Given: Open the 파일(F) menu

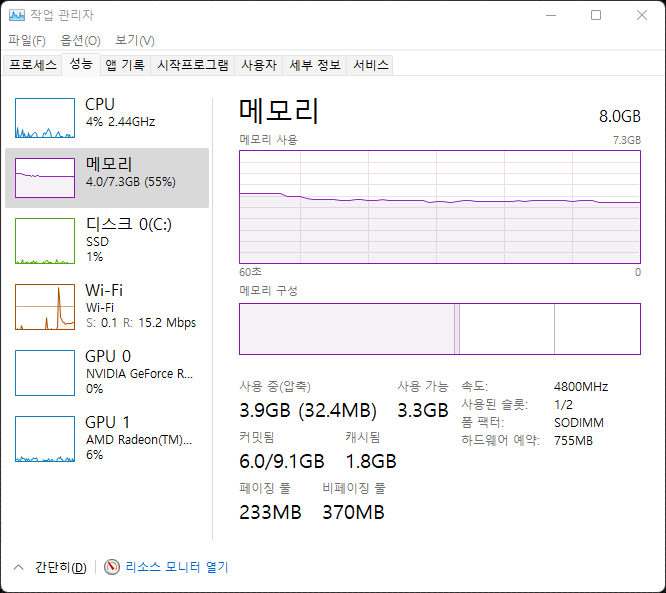Looking at the screenshot, I should pos(27,40).
